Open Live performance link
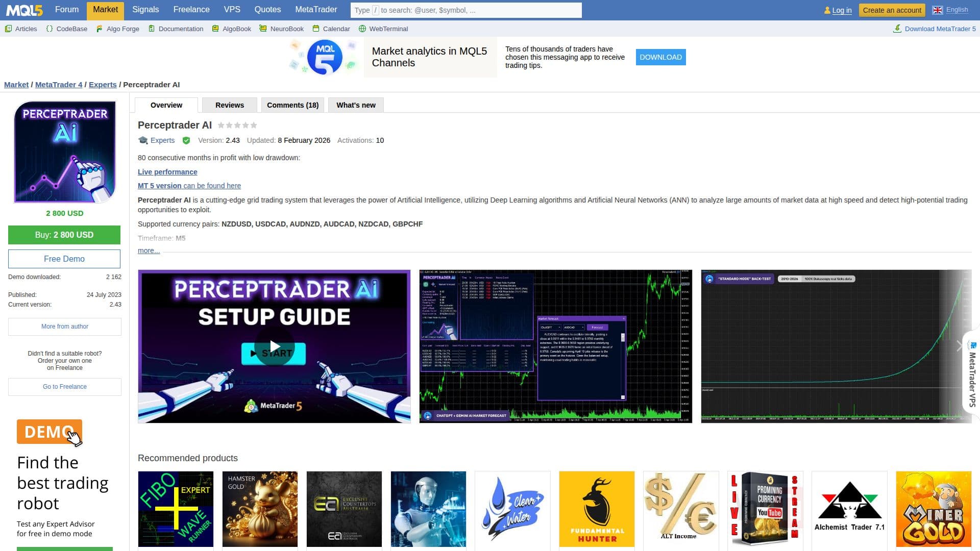This screenshot has height=551, width=980. 167,172
